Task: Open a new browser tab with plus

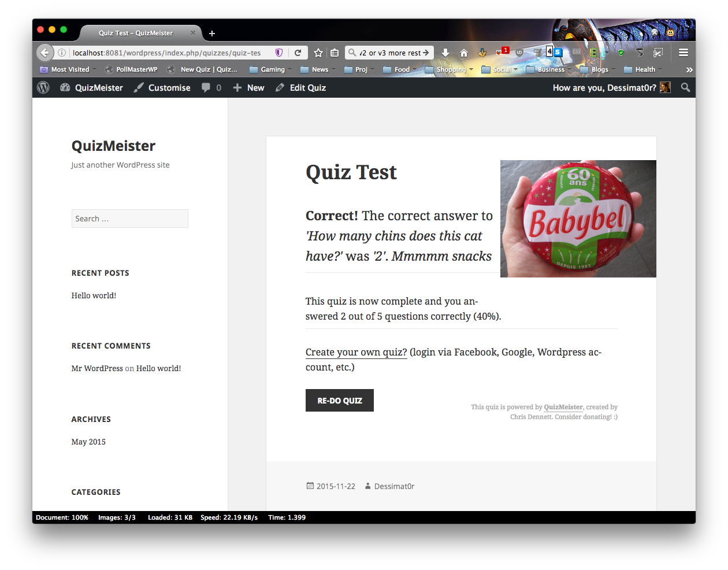Action: coord(212,34)
